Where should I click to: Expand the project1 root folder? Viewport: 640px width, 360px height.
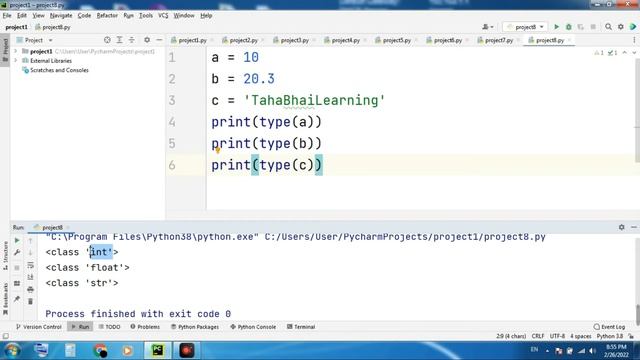point(16,51)
